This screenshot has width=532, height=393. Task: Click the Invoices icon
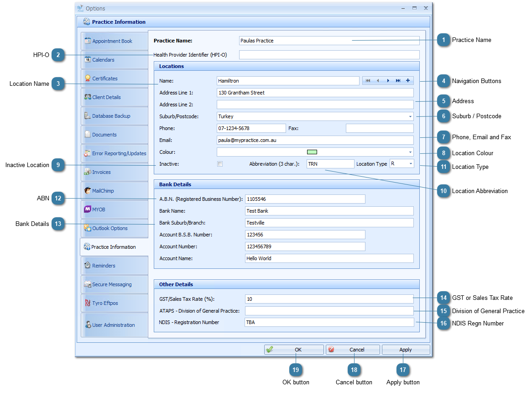click(88, 172)
